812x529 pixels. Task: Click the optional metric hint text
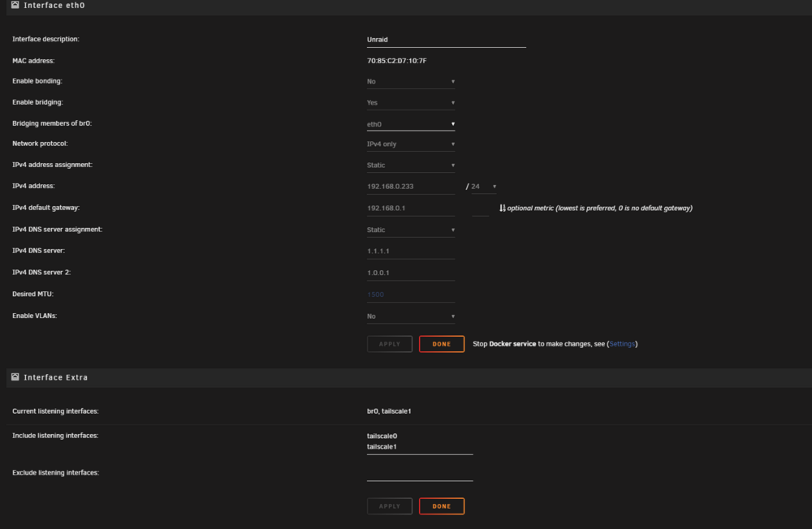point(600,208)
